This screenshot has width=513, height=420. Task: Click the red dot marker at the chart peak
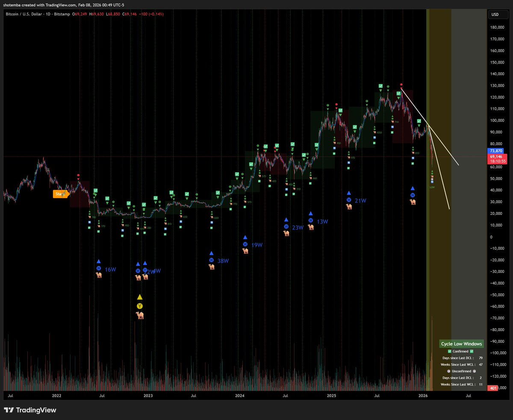401,85
